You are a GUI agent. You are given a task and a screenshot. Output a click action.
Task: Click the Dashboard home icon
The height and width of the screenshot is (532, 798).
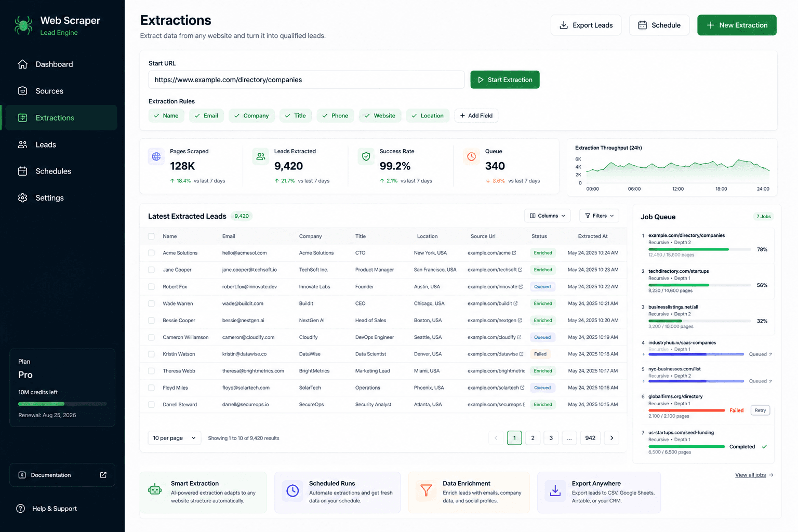[22, 64]
